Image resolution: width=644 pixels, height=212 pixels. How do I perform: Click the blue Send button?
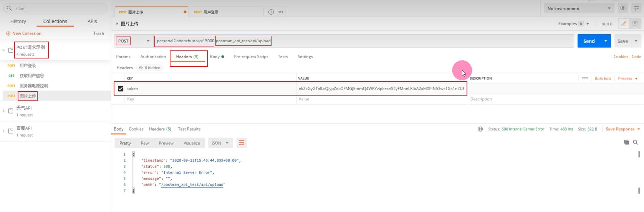(x=589, y=41)
